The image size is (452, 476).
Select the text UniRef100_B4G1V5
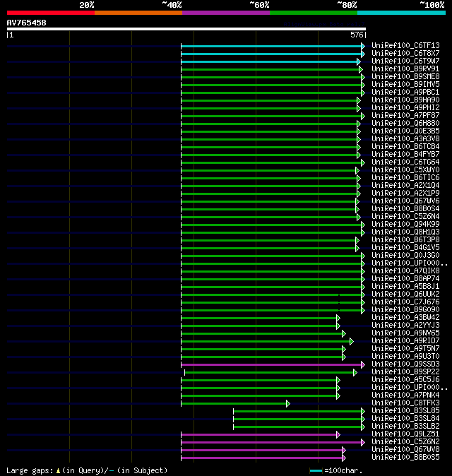click(x=405, y=247)
